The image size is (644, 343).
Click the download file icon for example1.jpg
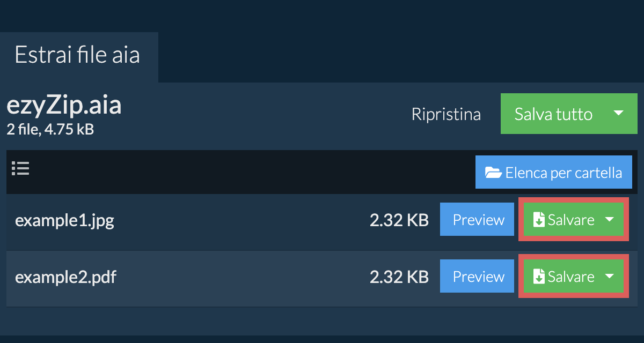click(x=538, y=220)
